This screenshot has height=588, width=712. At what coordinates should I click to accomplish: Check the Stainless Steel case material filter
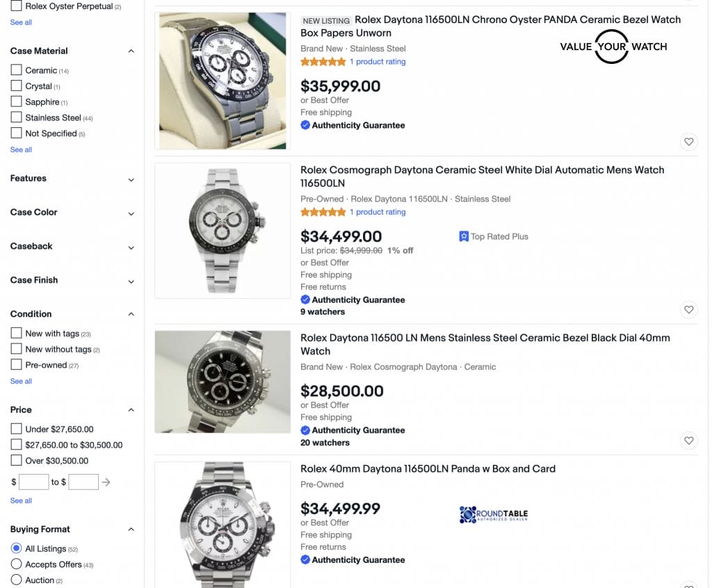17,117
